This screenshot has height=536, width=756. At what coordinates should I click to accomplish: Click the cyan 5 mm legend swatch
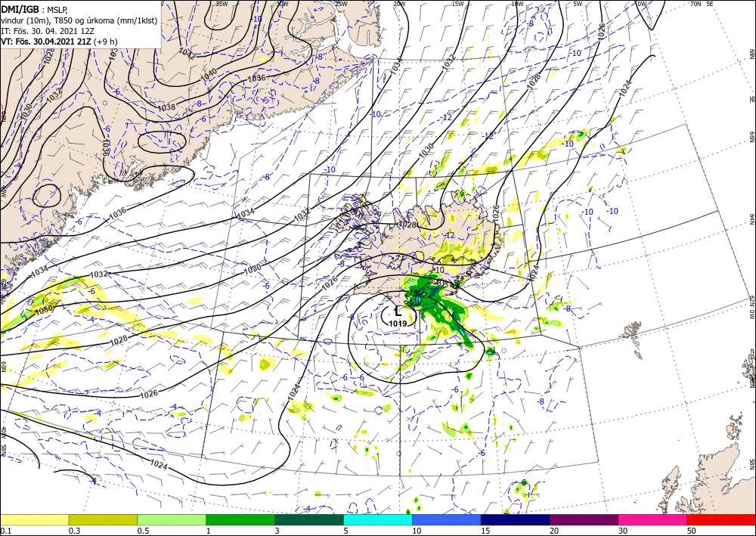coord(378,519)
